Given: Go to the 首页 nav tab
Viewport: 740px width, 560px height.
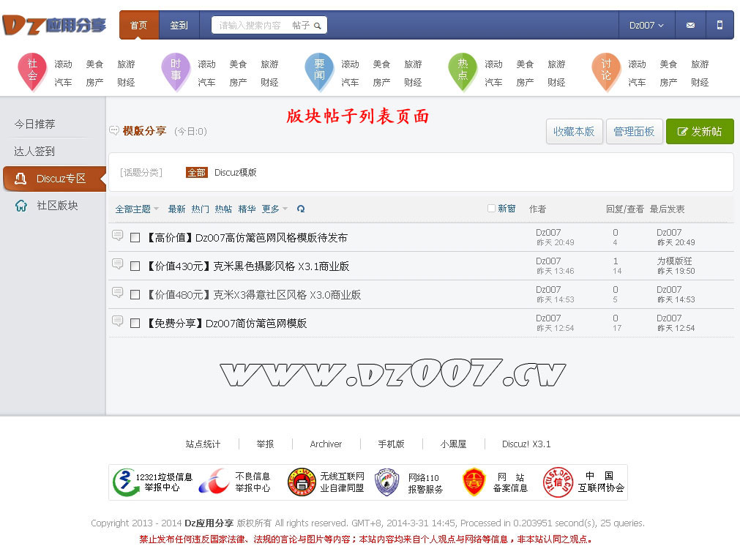Looking at the screenshot, I should point(139,25).
